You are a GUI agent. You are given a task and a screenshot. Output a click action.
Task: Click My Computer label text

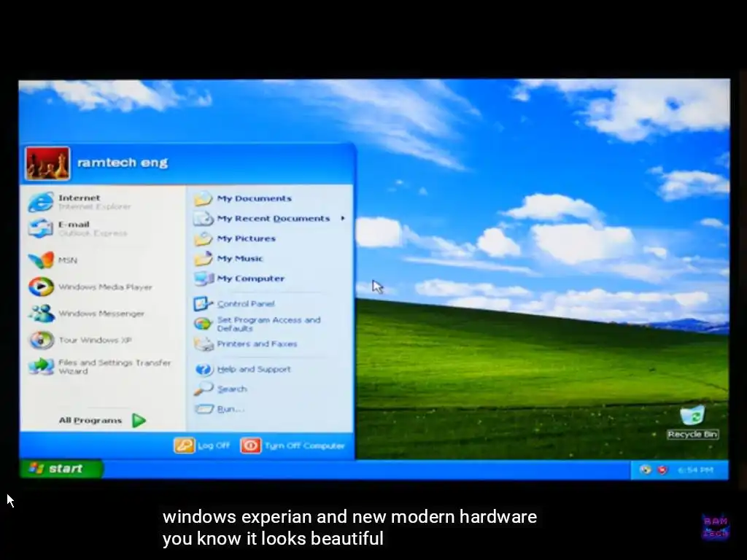pos(251,279)
